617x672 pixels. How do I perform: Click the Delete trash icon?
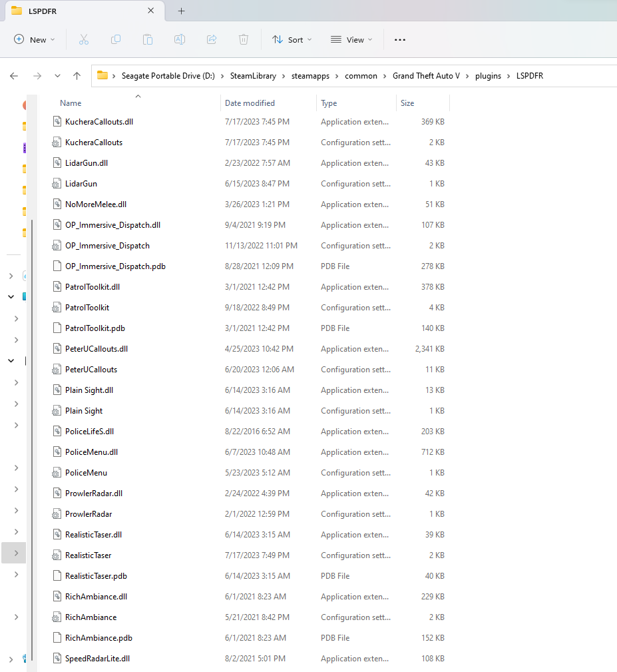(244, 40)
